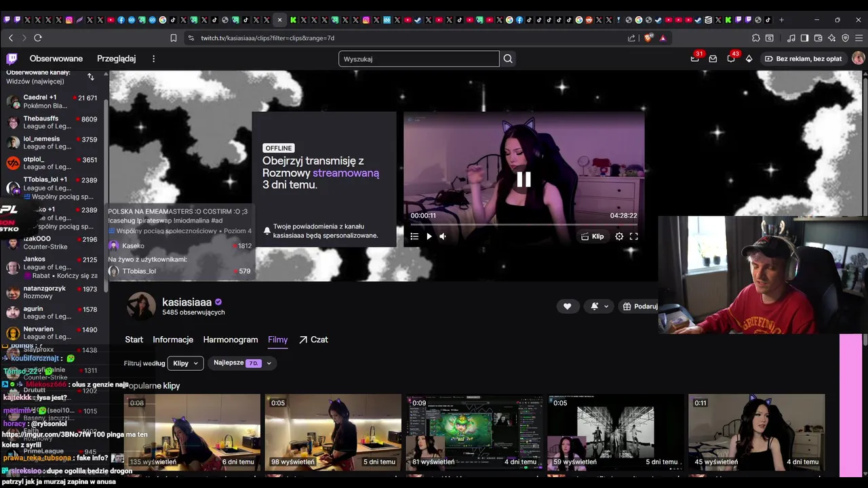Click the Get Bits diamond icon
The image size is (868, 488).
(x=749, y=59)
